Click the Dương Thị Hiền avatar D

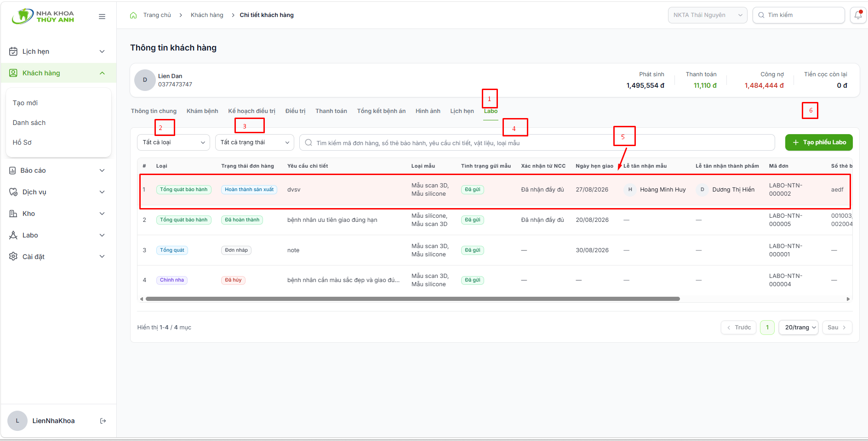pos(702,190)
